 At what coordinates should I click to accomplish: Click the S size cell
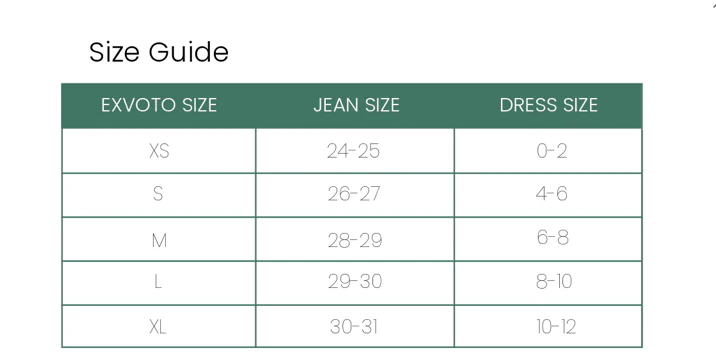(x=159, y=195)
